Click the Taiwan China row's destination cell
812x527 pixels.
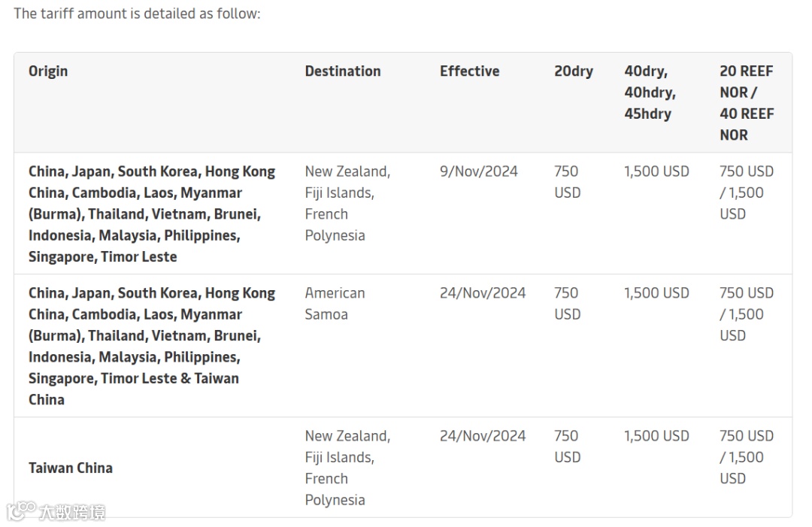347,468
